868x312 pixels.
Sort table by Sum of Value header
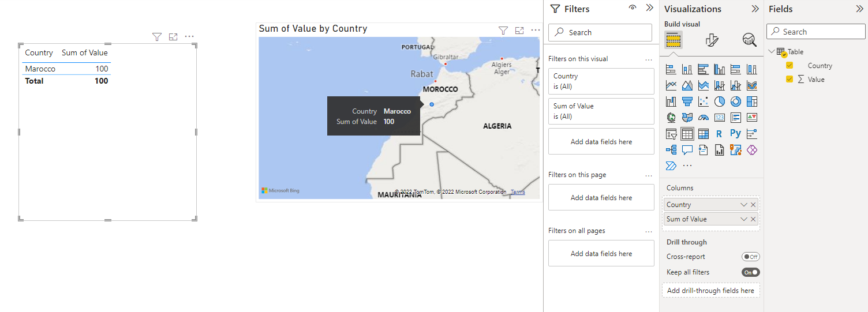coord(85,52)
